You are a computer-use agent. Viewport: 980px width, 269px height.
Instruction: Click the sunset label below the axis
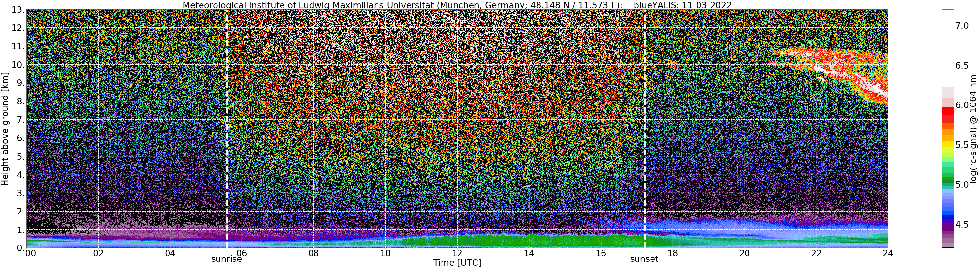coord(644,259)
